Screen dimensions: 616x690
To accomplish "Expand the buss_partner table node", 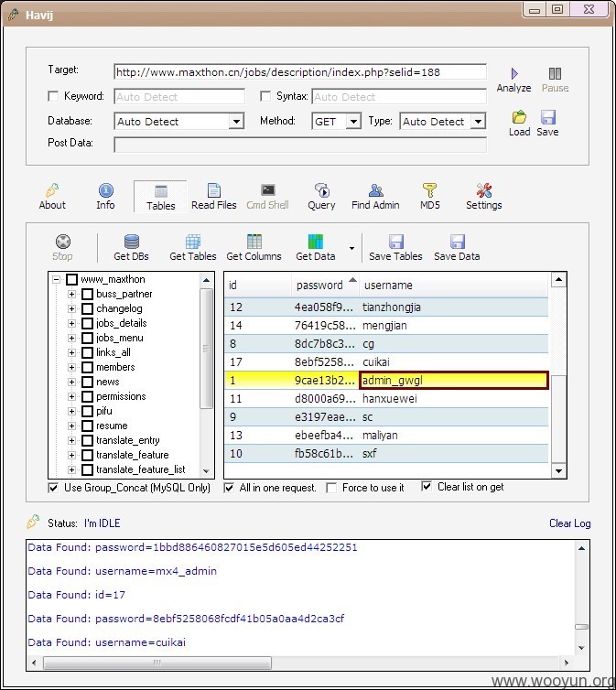I will click(71, 294).
